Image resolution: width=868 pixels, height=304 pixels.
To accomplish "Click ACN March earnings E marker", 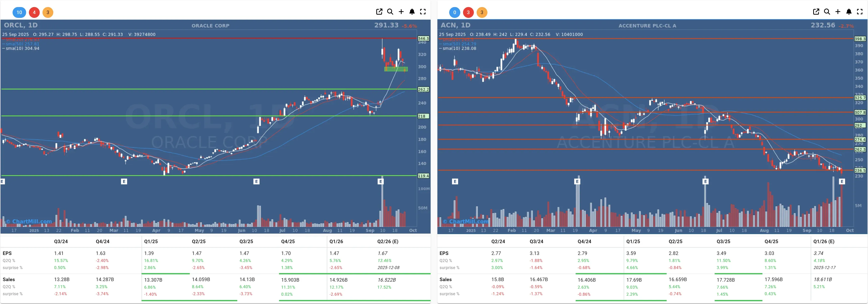I will (577, 181).
